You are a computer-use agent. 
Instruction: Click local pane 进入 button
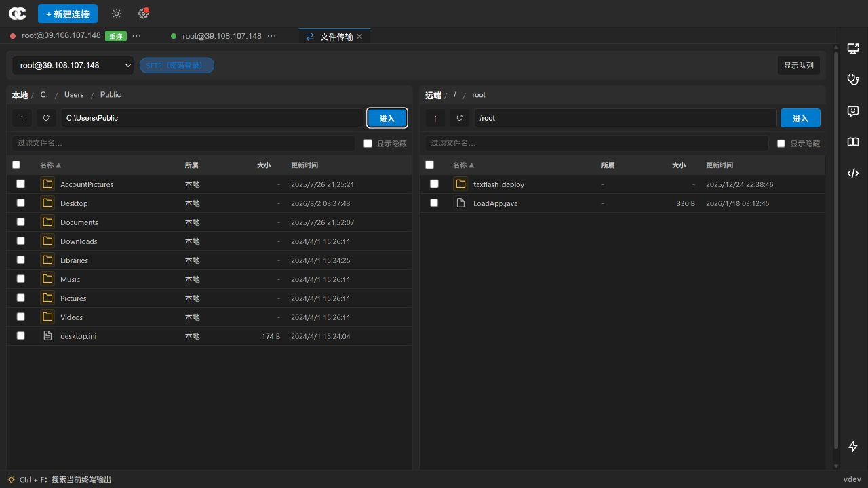click(x=387, y=118)
